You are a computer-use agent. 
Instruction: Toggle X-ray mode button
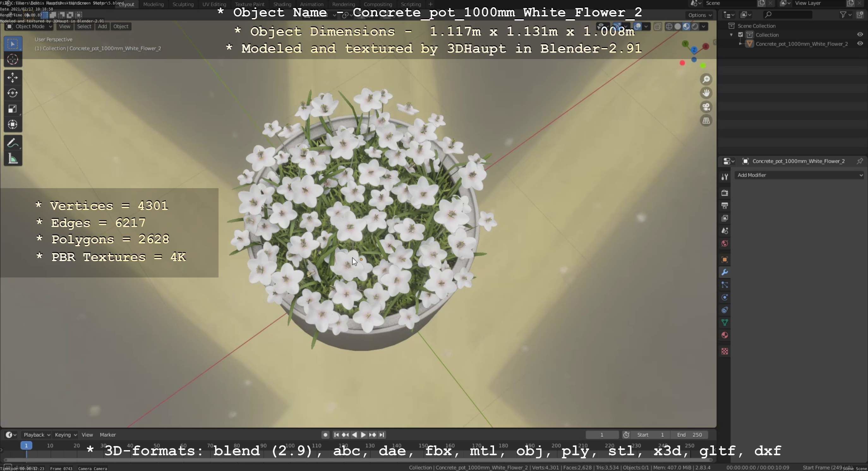[x=657, y=27]
